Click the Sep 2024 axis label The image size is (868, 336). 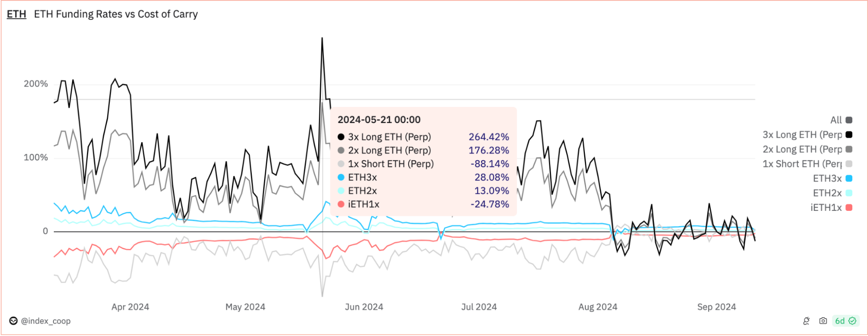coord(717,306)
